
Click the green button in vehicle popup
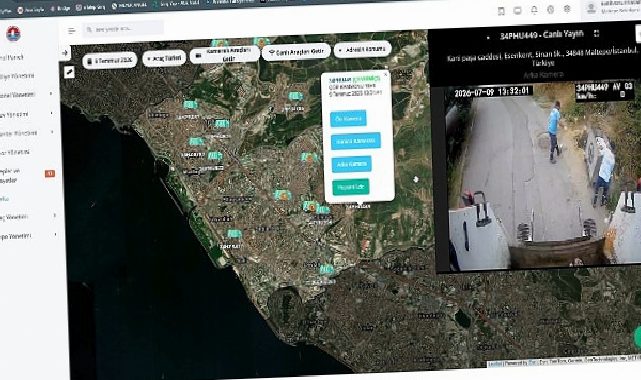click(351, 187)
